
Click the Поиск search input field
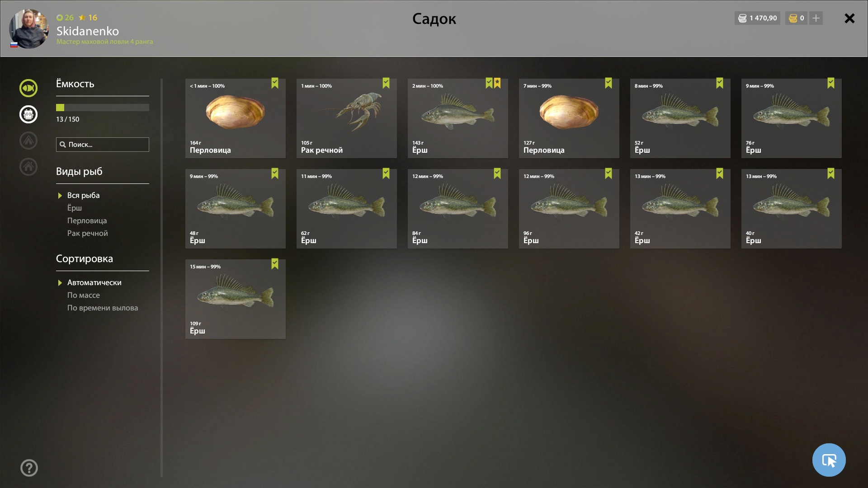103,145
